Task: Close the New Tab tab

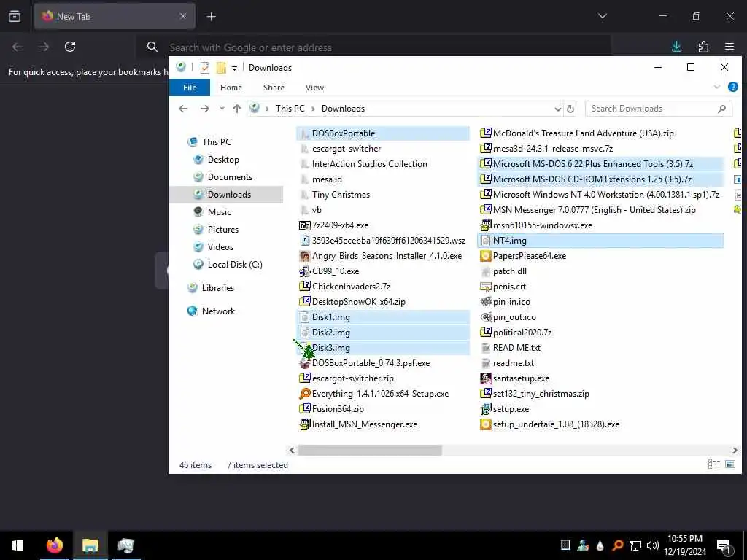Action: [183, 16]
